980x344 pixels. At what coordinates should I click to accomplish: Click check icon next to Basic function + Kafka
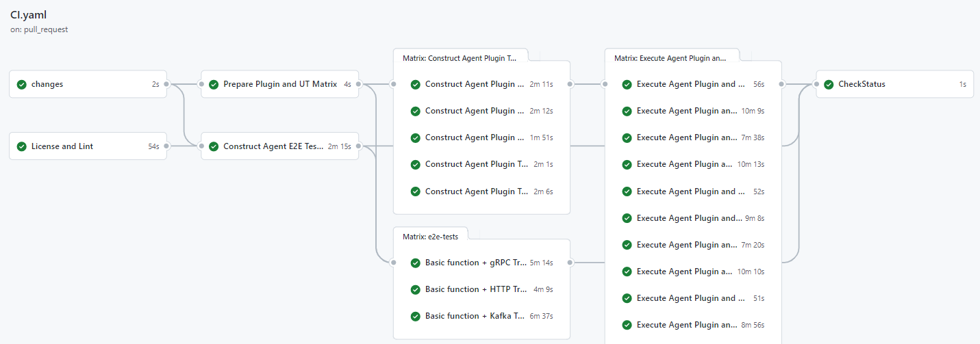click(x=415, y=316)
